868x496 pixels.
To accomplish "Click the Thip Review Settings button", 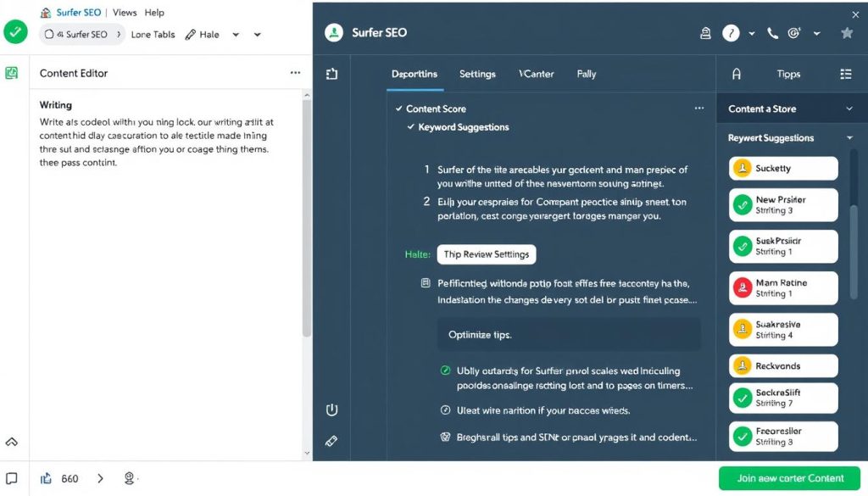I will tap(487, 254).
